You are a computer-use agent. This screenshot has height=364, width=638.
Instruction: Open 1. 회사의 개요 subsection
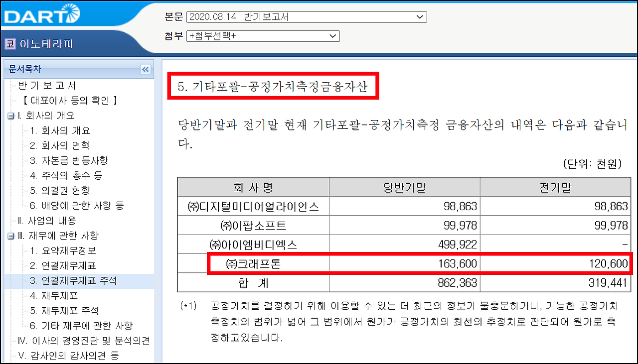60,130
